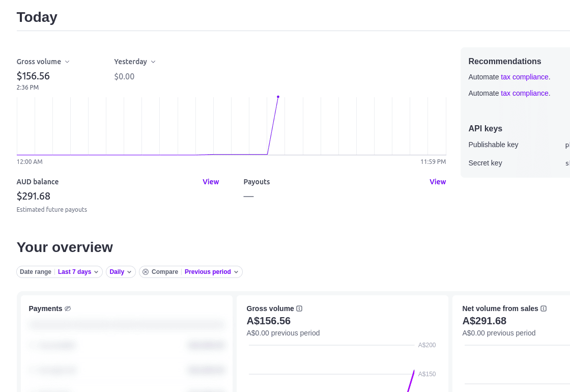The image size is (570, 392).
Task: Click the Payments card heading
Action: (x=45, y=309)
